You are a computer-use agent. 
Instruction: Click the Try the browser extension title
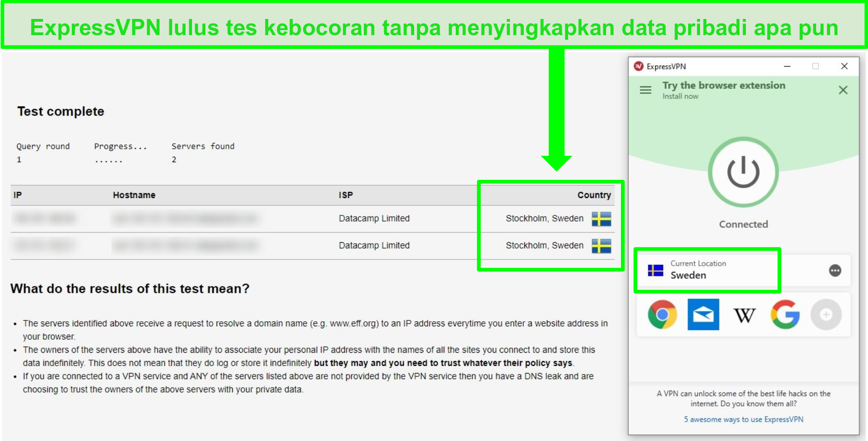click(724, 85)
